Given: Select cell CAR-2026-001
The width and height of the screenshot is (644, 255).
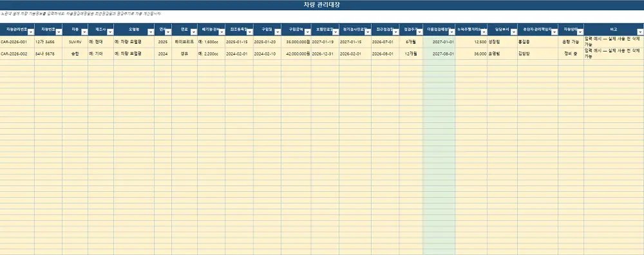Looking at the screenshot, I should tap(17, 42).
